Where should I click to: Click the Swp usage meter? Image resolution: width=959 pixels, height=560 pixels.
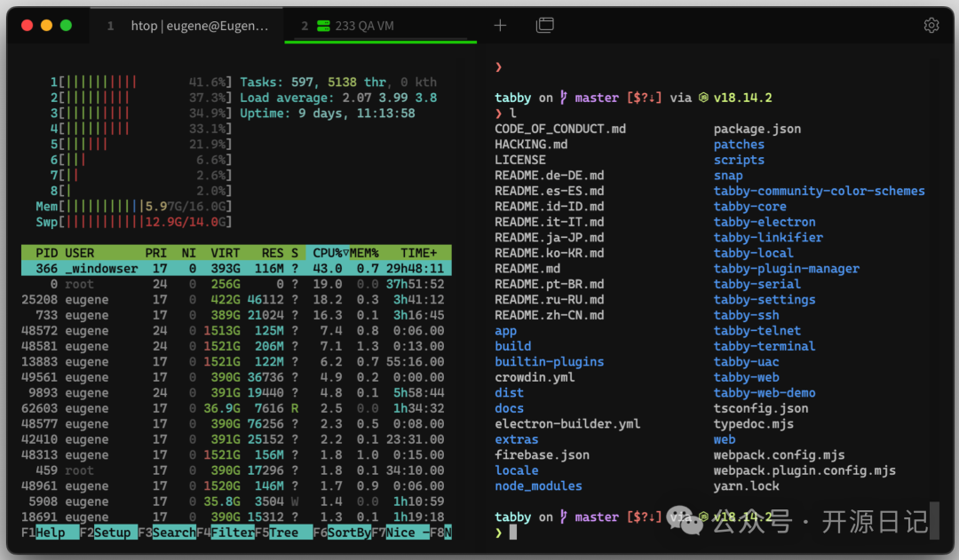(134, 222)
